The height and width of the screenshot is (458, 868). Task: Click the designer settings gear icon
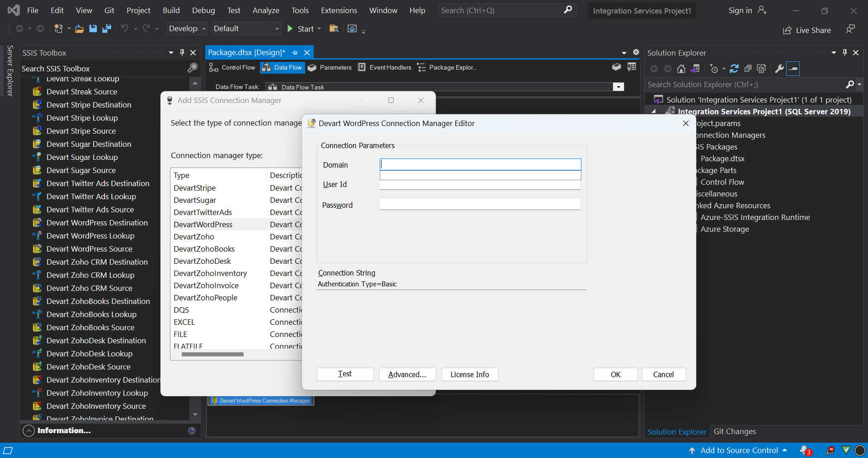pos(636,52)
